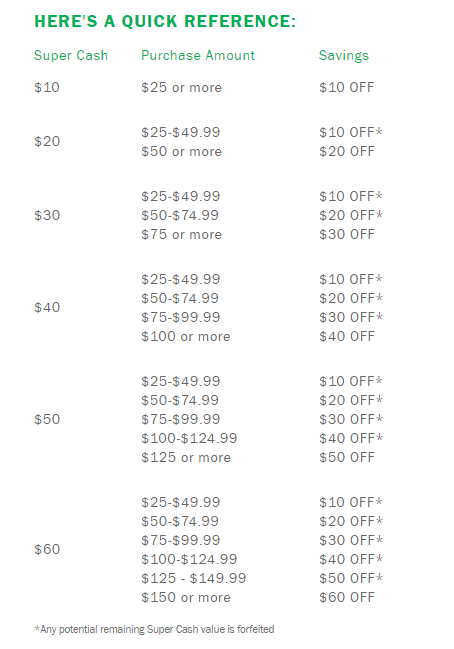Select the Super Cash column header
Viewport: 454px width, 649px height.
click(x=71, y=55)
